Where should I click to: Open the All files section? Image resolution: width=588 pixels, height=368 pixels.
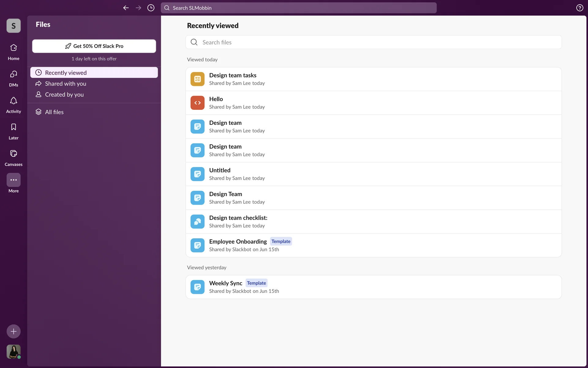point(54,112)
